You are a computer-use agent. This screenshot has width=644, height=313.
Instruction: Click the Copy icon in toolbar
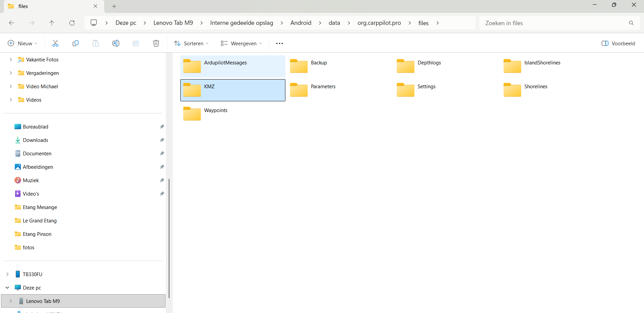tap(76, 43)
